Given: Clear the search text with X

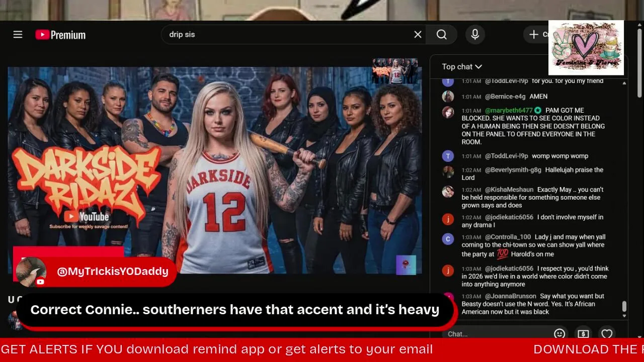Looking at the screenshot, I should (x=418, y=34).
